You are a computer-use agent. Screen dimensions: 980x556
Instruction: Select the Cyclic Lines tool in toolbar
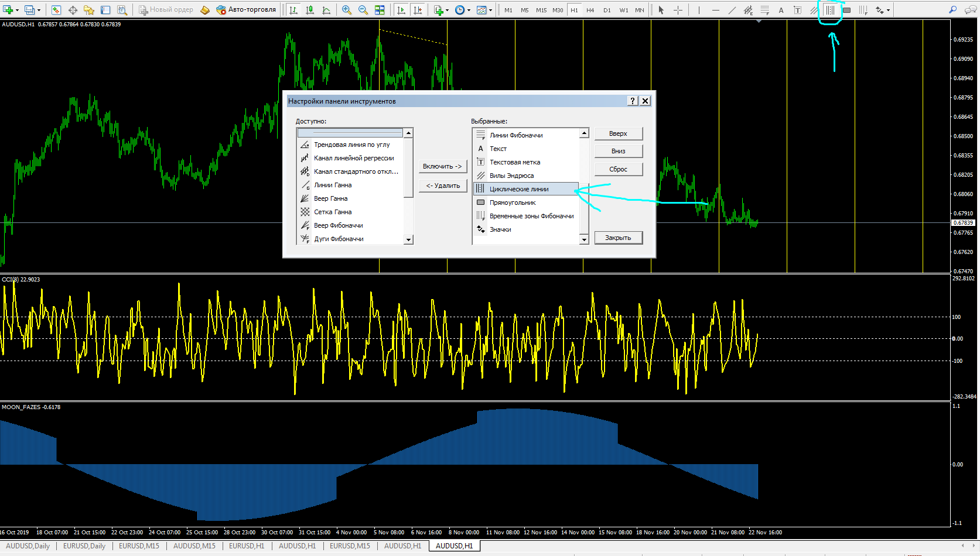(x=830, y=10)
